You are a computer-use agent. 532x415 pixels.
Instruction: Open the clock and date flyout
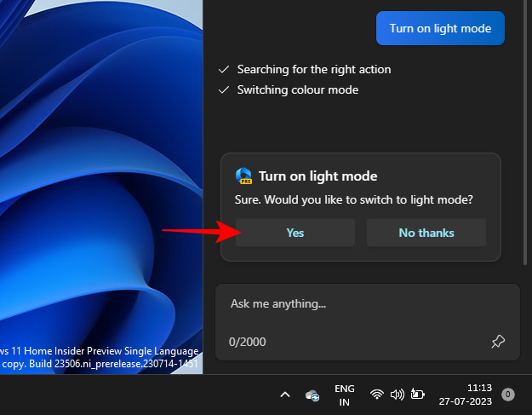[x=463, y=395]
